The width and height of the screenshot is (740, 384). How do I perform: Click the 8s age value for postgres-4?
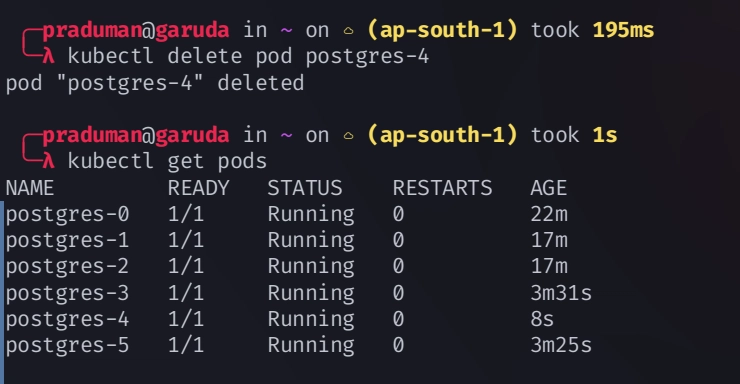point(542,319)
